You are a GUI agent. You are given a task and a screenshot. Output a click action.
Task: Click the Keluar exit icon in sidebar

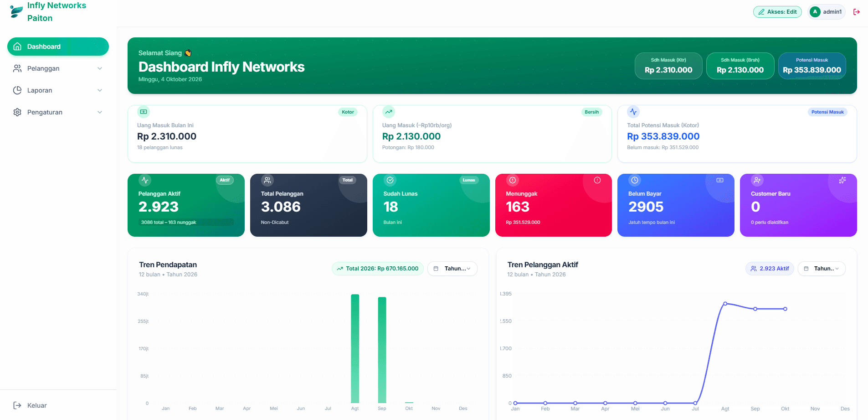[17, 405]
